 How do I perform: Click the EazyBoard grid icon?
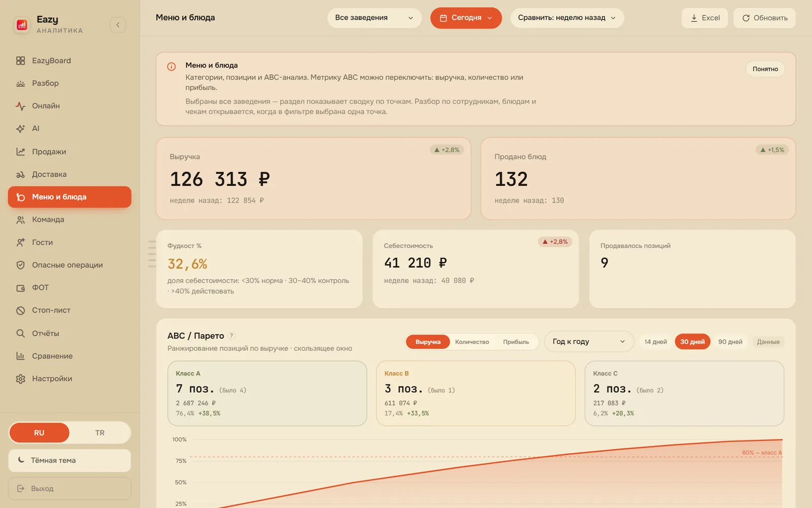20,60
